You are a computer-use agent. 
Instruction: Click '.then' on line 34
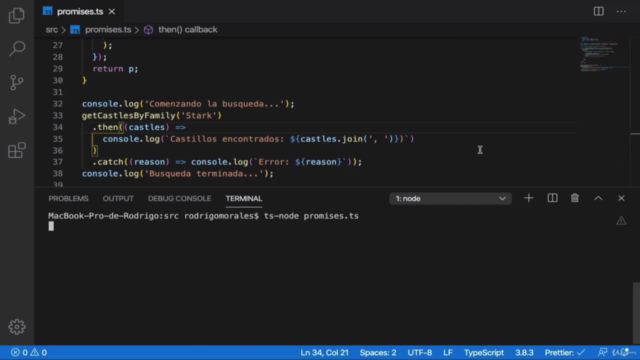coord(105,127)
